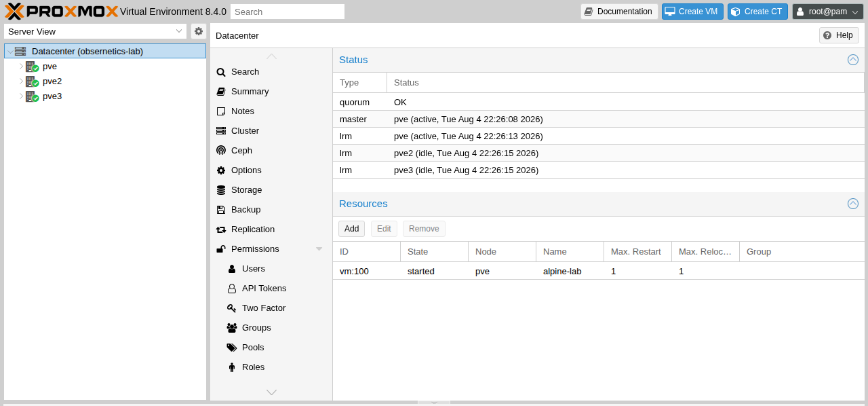Click the Storage database icon
Viewport: 868px width, 406px height.
pyautogui.click(x=221, y=190)
